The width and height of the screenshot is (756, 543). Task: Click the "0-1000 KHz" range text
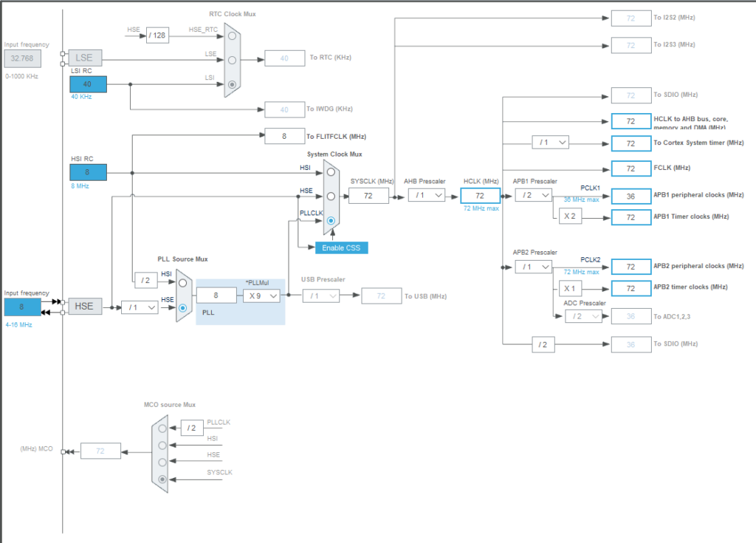[x=21, y=76]
